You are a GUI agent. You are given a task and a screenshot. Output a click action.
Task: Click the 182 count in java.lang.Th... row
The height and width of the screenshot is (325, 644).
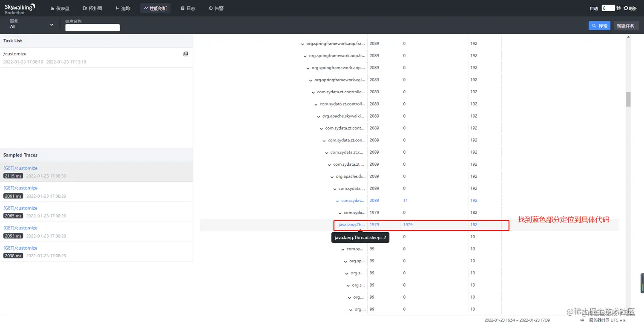pos(474,224)
